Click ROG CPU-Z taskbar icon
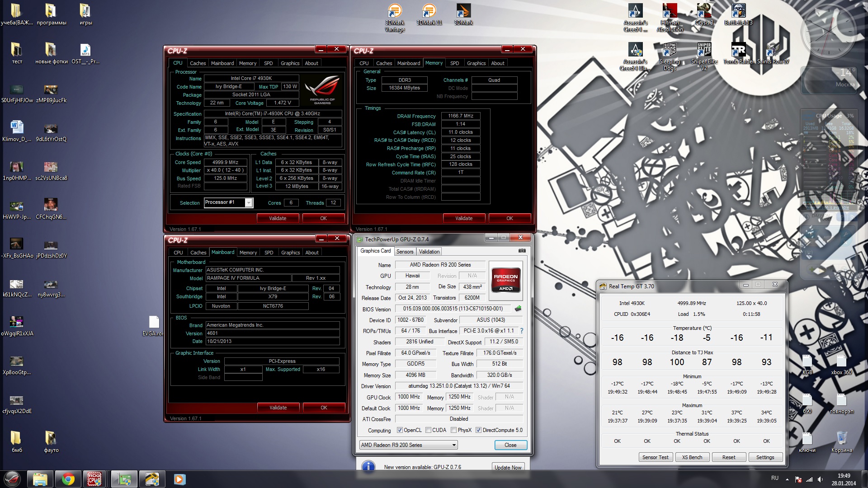This screenshot has height=488, width=868. click(x=94, y=479)
